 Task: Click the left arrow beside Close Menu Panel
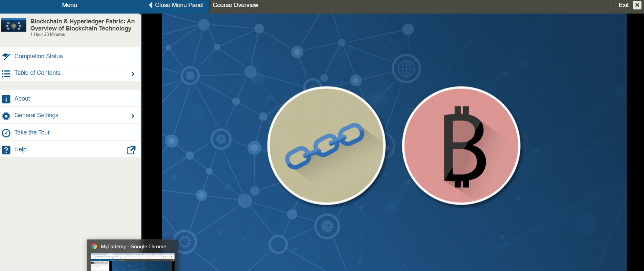click(x=151, y=5)
